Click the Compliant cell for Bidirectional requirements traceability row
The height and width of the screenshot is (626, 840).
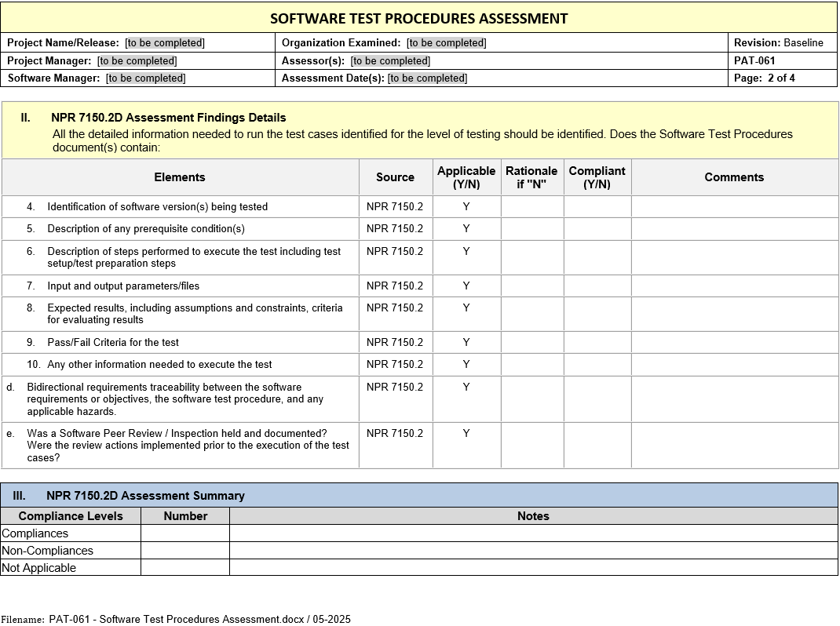597,399
